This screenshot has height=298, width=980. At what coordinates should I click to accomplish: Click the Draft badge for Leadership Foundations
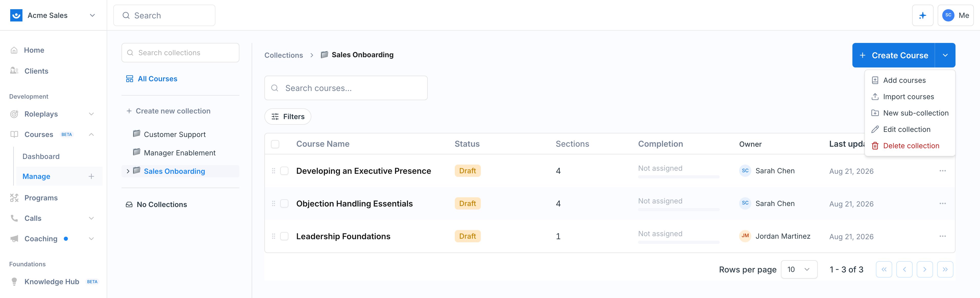pyautogui.click(x=468, y=236)
